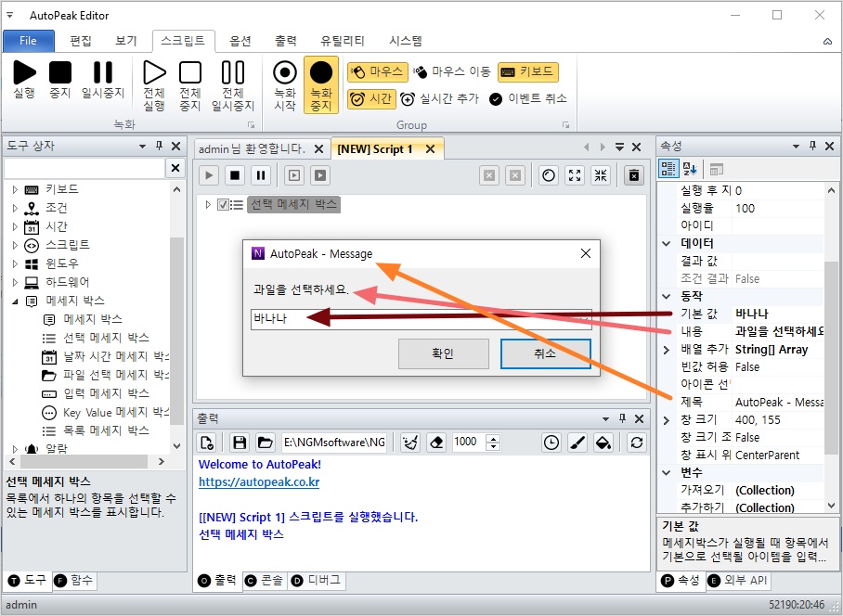Screen dimensions: 843x616
Task: Open the 바나나 combo box in the dialog
Action: click(421, 319)
